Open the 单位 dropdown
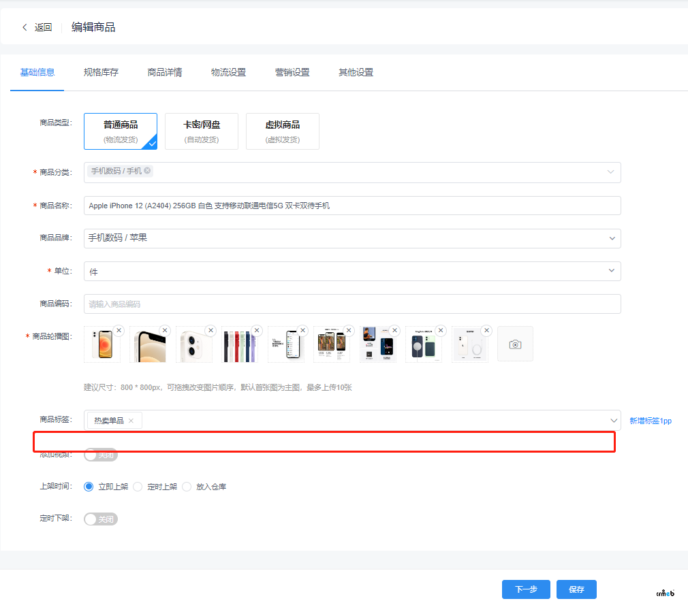Image resolution: width=688 pixels, height=616 pixels. click(352, 272)
